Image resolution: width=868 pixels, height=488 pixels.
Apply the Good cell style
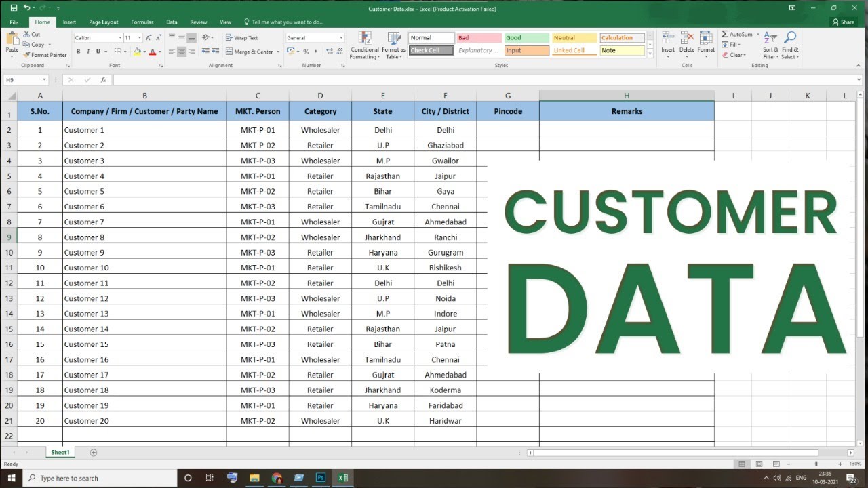pos(526,38)
